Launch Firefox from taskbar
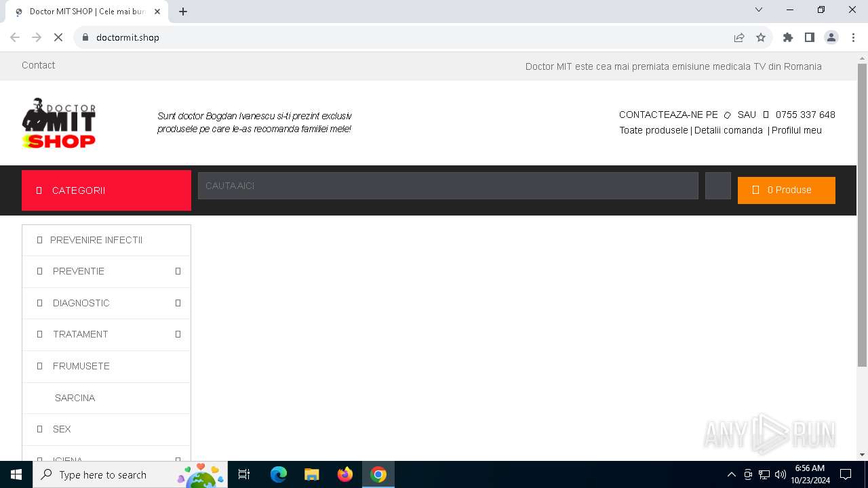The image size is (868, 488). (x=345, y=474)
